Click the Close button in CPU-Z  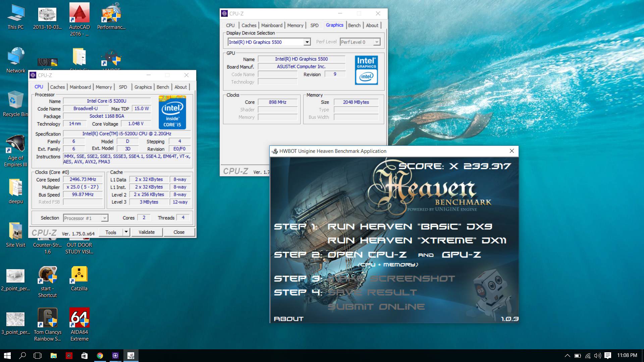(179, 232)
